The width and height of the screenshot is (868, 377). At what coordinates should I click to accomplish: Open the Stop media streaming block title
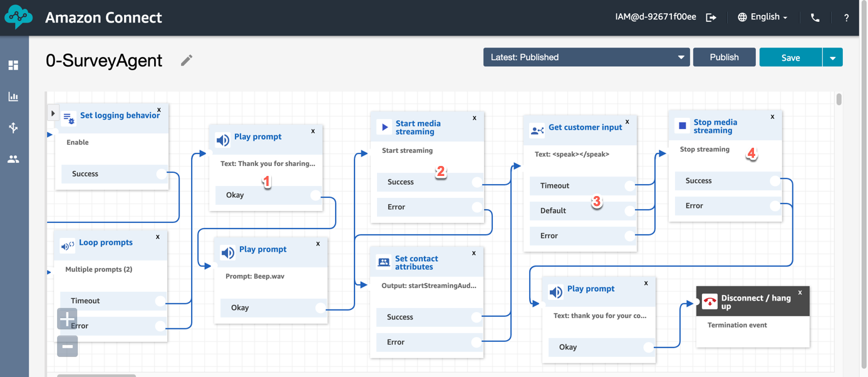715,127
